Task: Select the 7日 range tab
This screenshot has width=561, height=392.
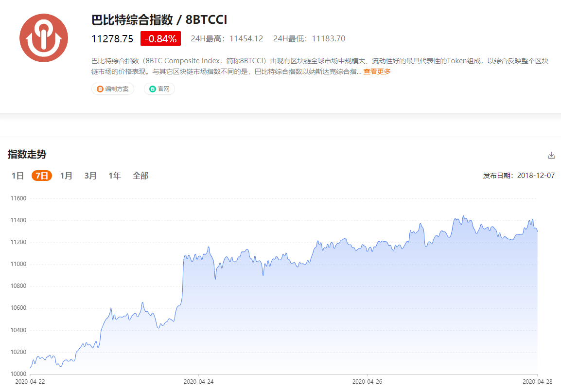Action: [42, 176]
